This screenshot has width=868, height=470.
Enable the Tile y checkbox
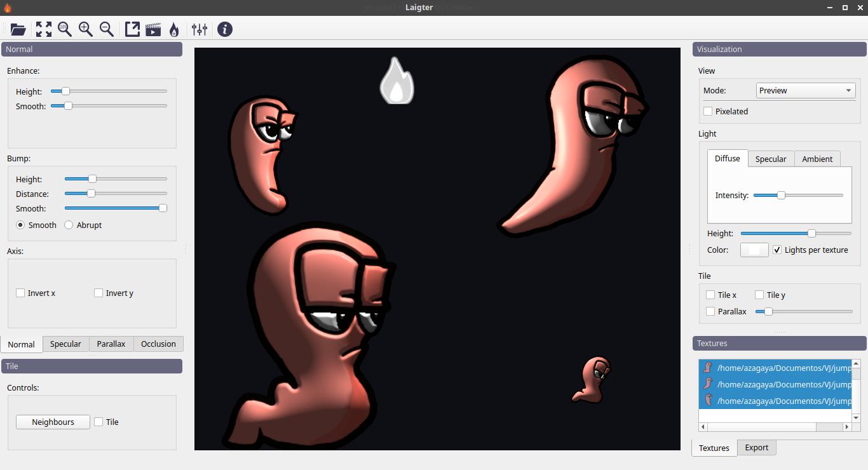(x=759, y=295)
